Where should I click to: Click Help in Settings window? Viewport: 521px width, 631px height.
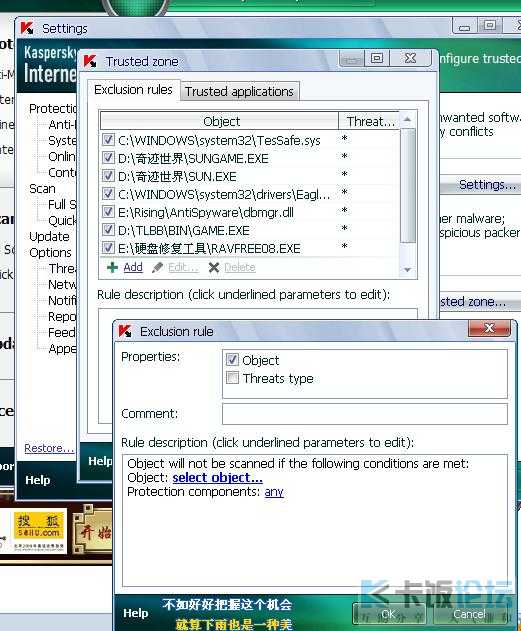[x=38, y=480]
